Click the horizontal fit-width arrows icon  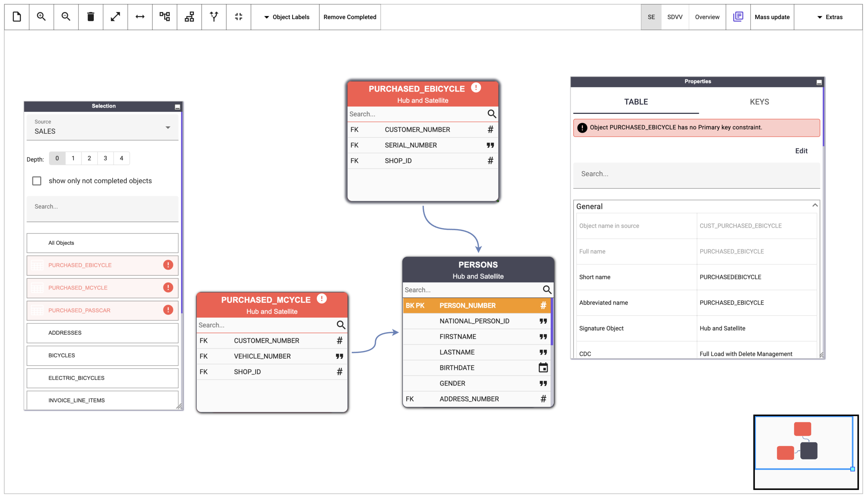click(140, 17)
